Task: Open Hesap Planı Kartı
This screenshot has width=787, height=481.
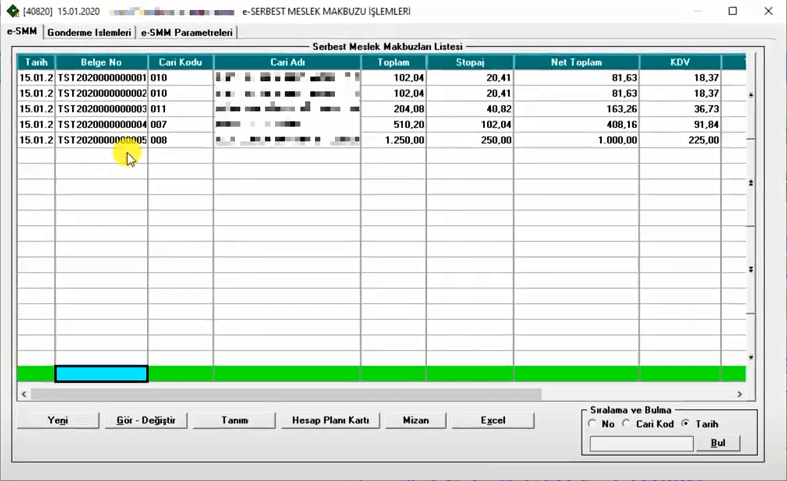Action: coord(330,421)
